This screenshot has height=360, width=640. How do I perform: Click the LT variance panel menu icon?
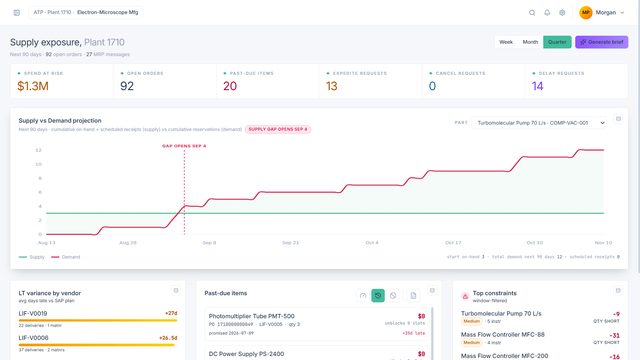(x=176, y=291)
